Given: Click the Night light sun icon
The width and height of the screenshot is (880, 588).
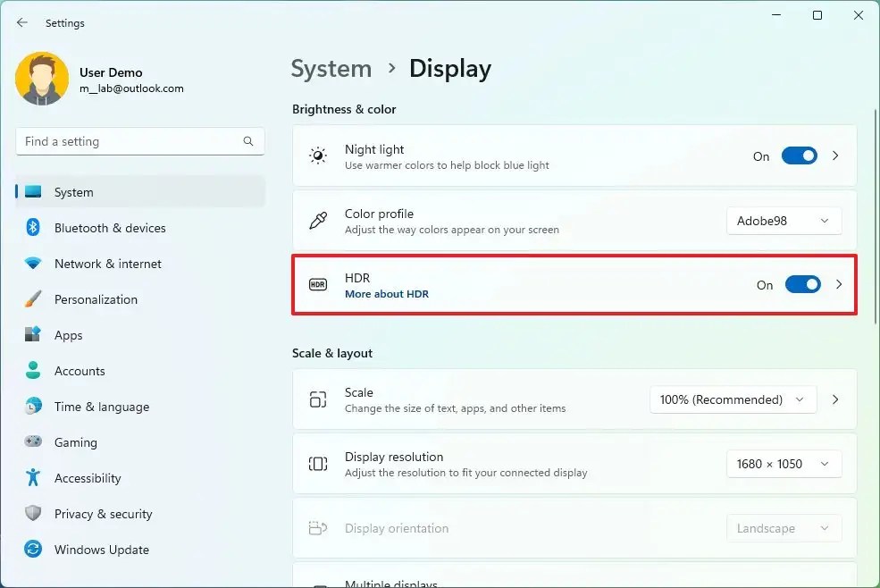Looking at the screenshot, I should pyautogui.click(x=317, y=155).
